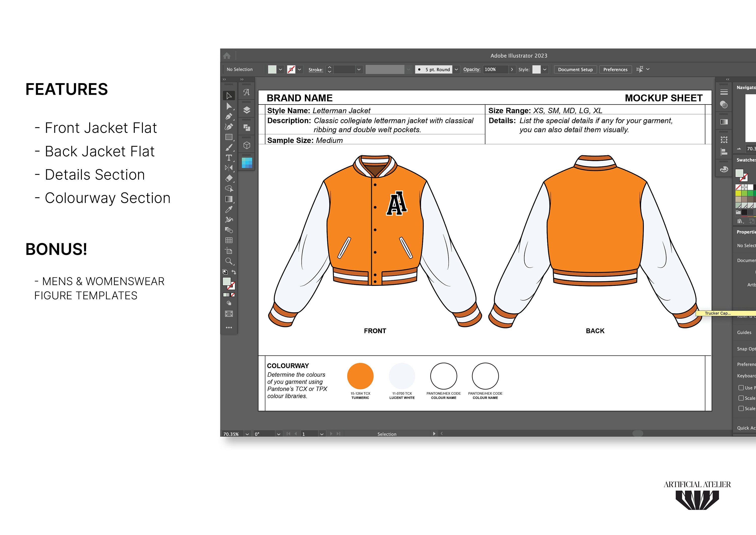Click the Preferences button in control bar
This screenshot has width=756, height=535.
(x=615, y=70)
